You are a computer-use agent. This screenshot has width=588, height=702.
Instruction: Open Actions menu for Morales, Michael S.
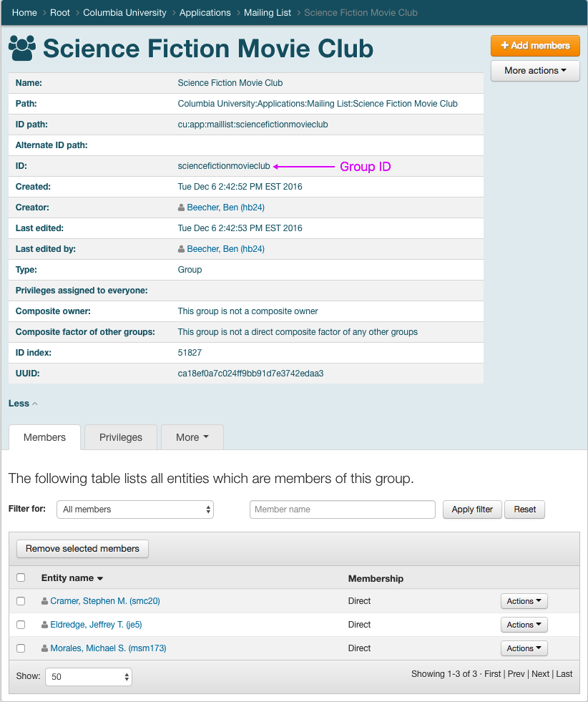pyautogui.click(x=524, y=648)
